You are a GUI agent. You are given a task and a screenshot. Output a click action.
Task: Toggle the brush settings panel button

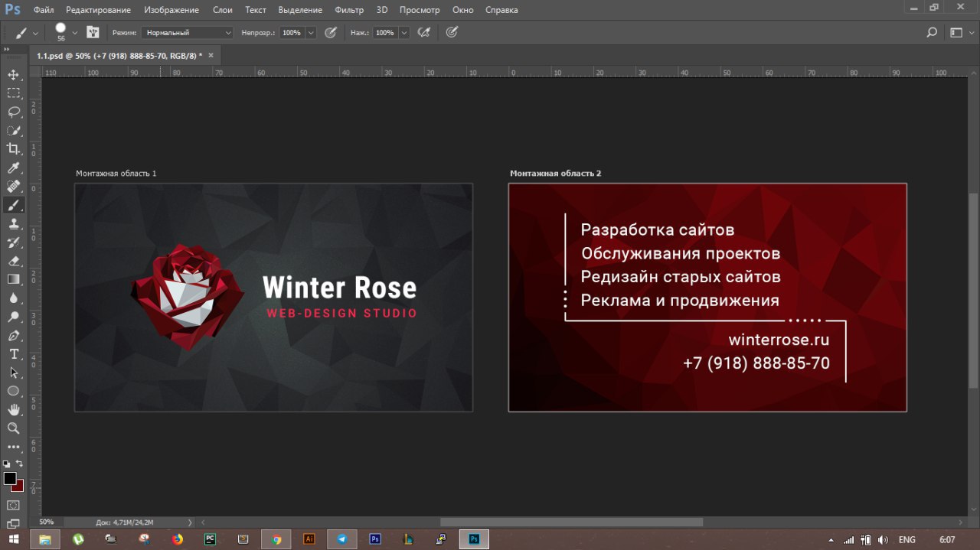[x=93, y=33]
